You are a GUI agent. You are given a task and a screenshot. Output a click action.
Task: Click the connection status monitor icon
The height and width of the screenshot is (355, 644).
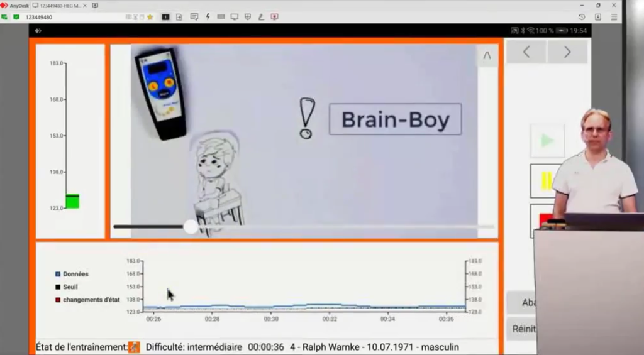point(4,17)
